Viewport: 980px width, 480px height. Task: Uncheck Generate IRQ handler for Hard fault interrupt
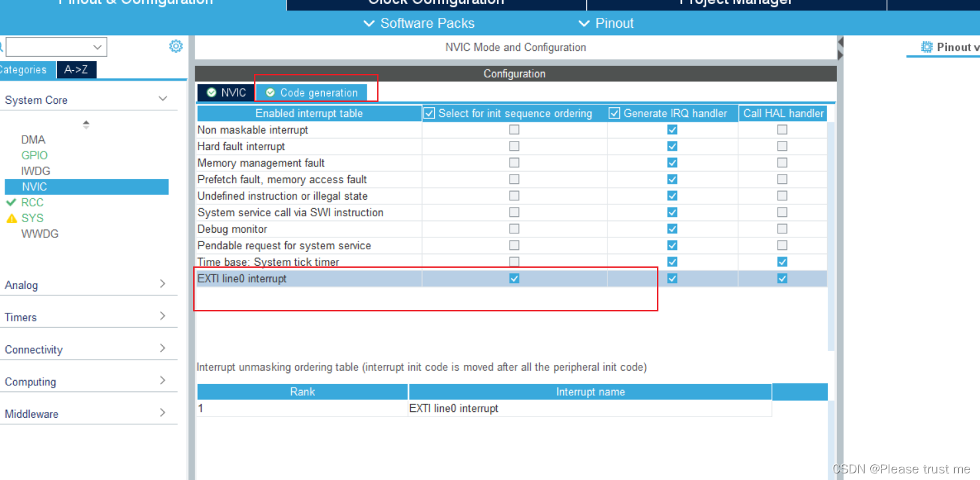pyautogui.click(x=672, y=146)
